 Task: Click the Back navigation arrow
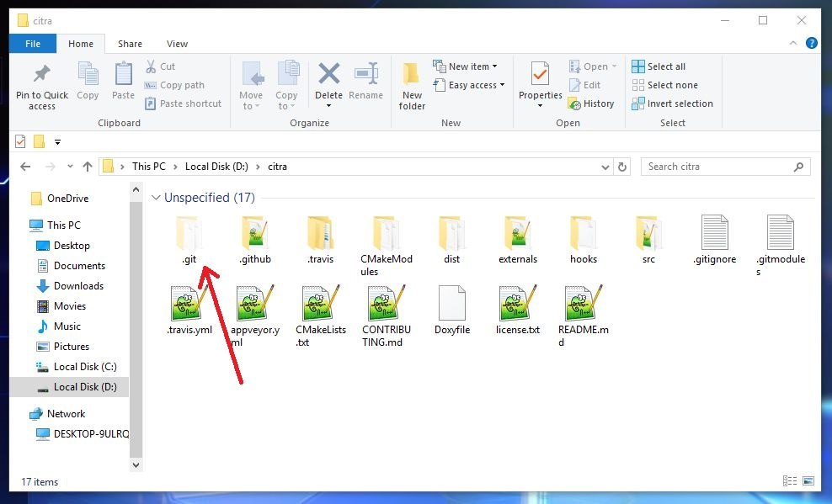25,167
